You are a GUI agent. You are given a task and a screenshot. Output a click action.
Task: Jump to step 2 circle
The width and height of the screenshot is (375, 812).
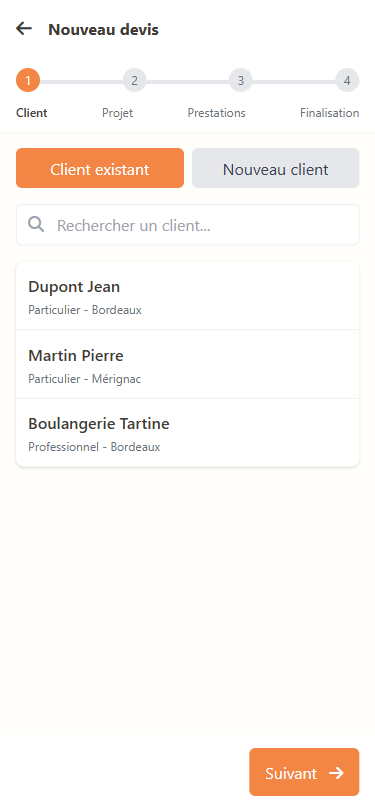(134, 80)
